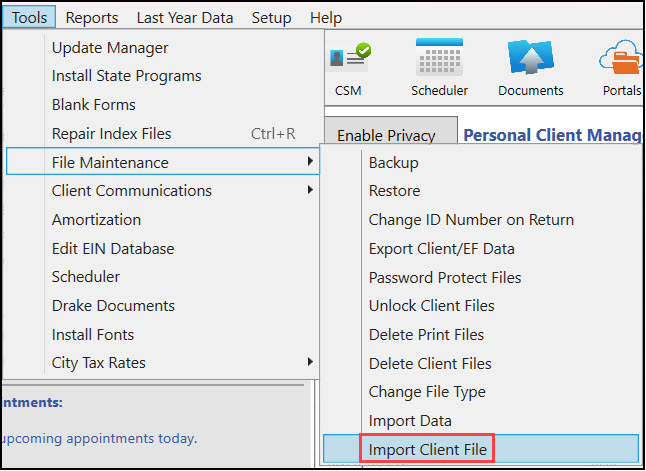Viewport: 646px width, 471px height.
Task: Click Update Manager in Tools menu
Action: point(110,47)
